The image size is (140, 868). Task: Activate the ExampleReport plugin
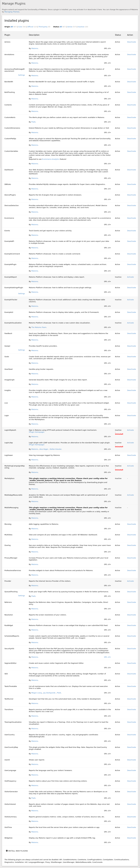point(130,277)
